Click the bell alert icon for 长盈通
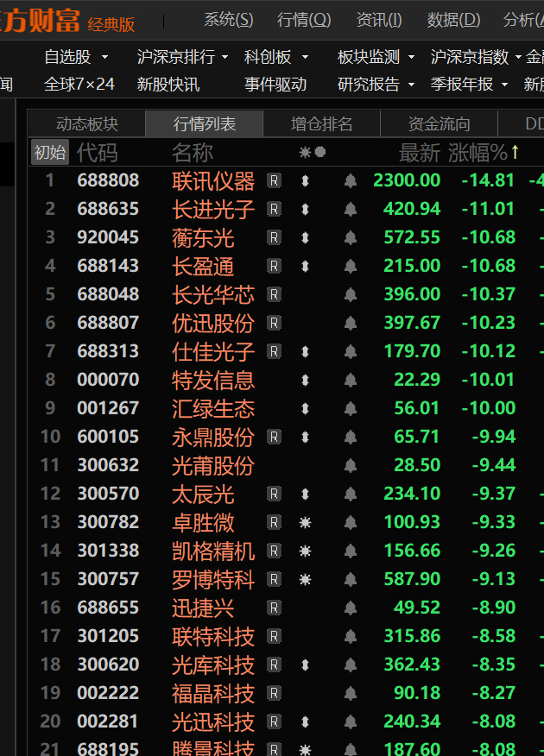This screenshot has height=756, width=544. click(351, 266)
